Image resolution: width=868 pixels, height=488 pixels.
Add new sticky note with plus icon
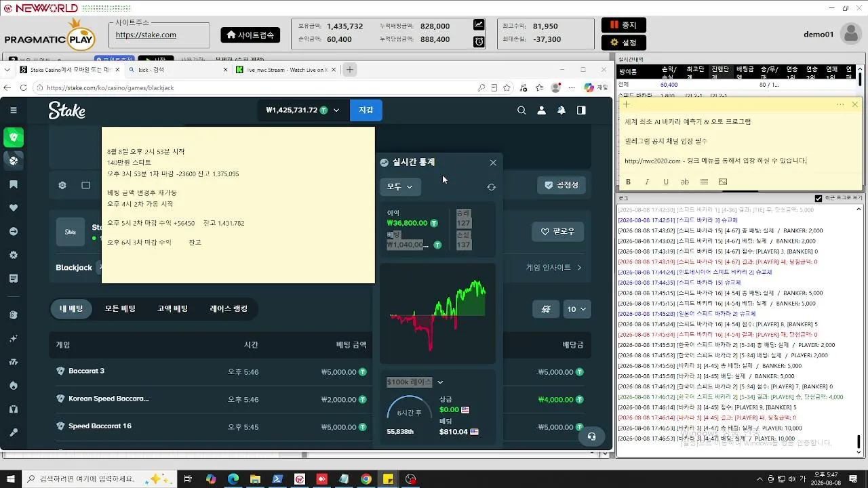click(627, 104)
